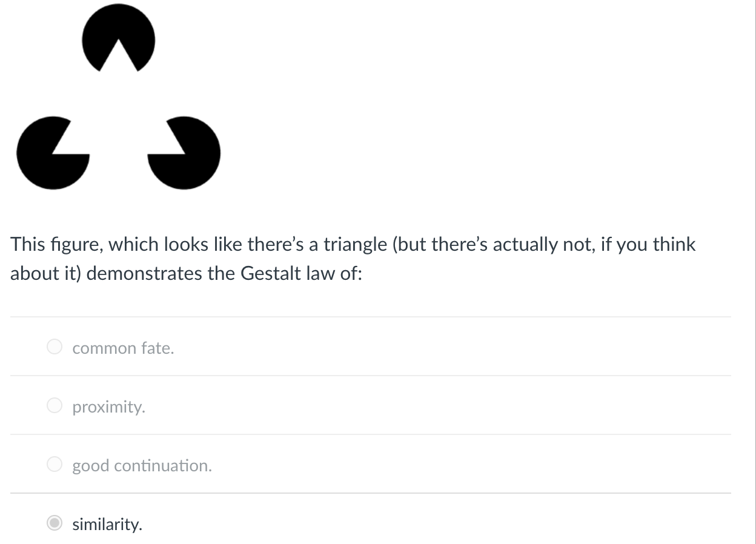Click the question text about the Gestalt law
Viewport: 756px width, 544px height.
pyautogui.click(x=351, y=258)
